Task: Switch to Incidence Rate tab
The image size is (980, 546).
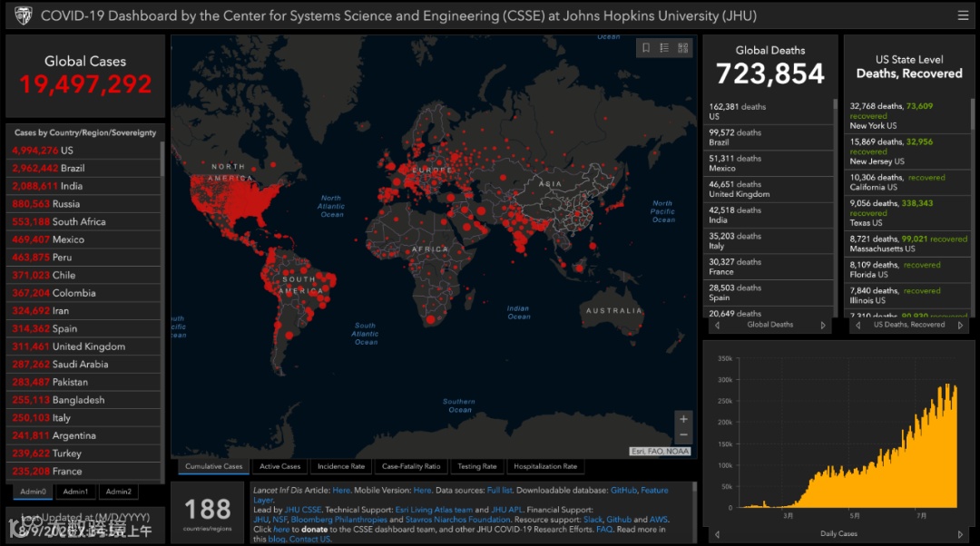Action: (x=340, y=467)
